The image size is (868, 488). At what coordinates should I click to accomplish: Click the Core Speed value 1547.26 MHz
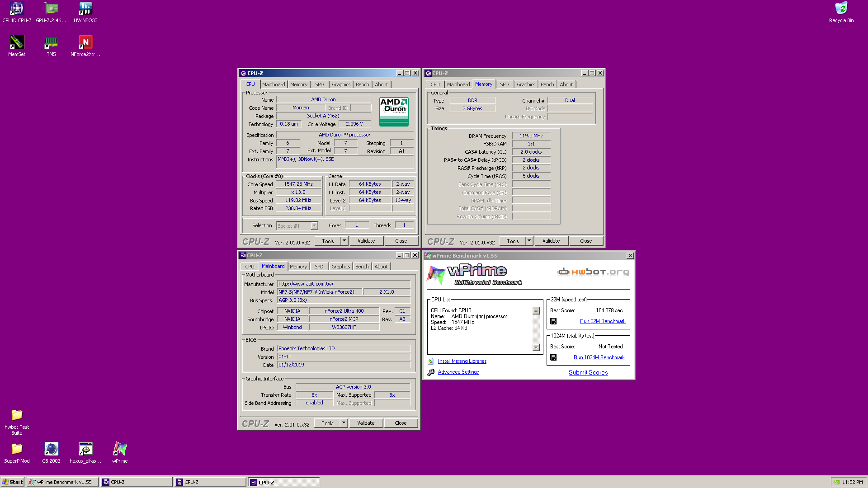click(298, 184)
